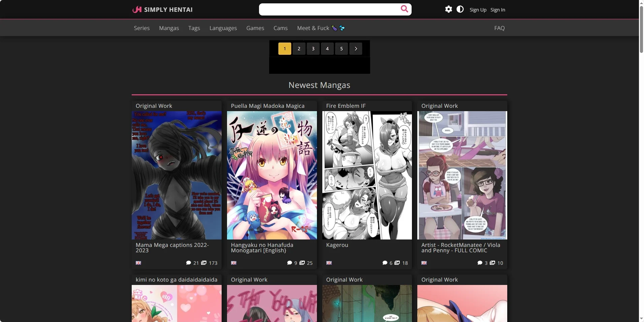Go to the next page with the chevron
This screenshot has width=644, height=322.
tap(356, 49)
